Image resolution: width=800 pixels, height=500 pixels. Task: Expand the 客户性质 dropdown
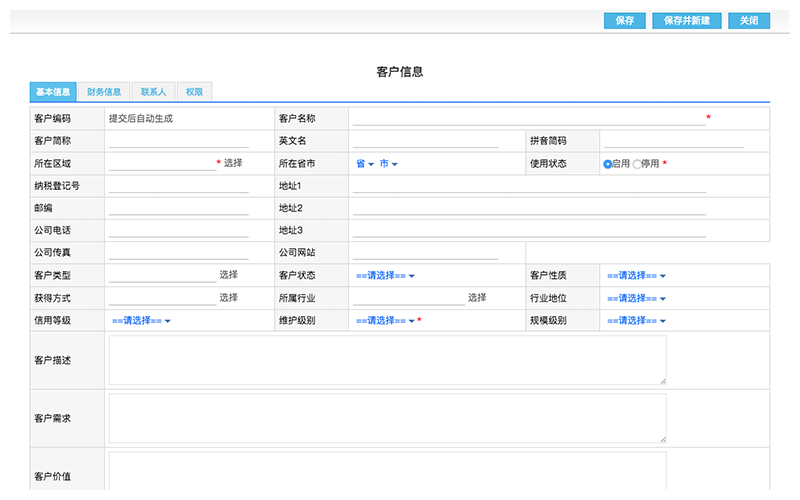(x=635, y=275)
